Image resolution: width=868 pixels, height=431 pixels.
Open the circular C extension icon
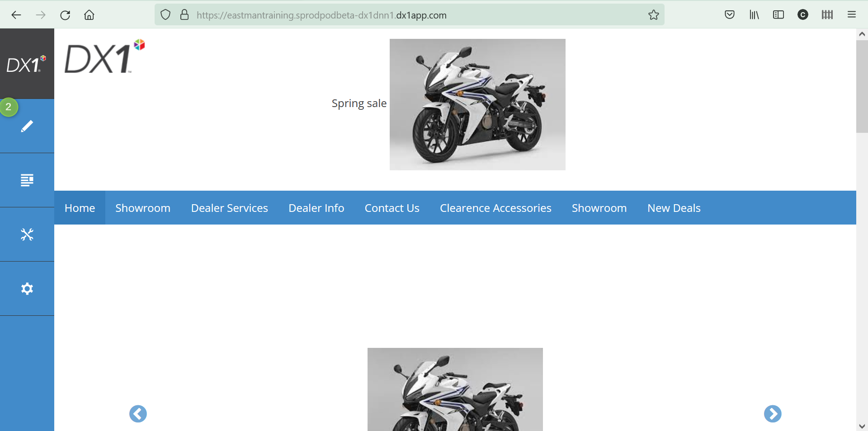click(803, 15)
